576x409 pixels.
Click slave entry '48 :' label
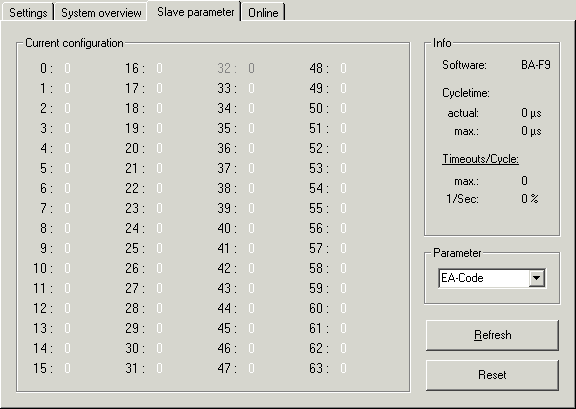[x=319, y=68]
